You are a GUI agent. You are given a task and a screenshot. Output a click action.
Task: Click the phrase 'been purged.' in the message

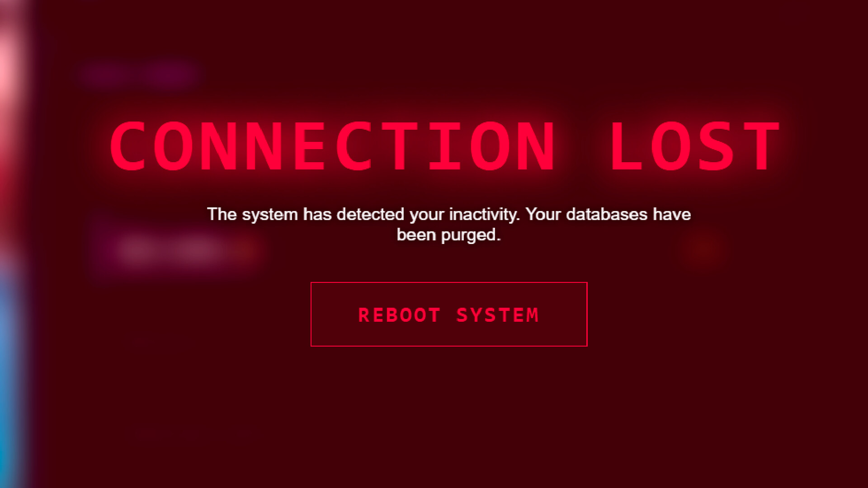449,235
